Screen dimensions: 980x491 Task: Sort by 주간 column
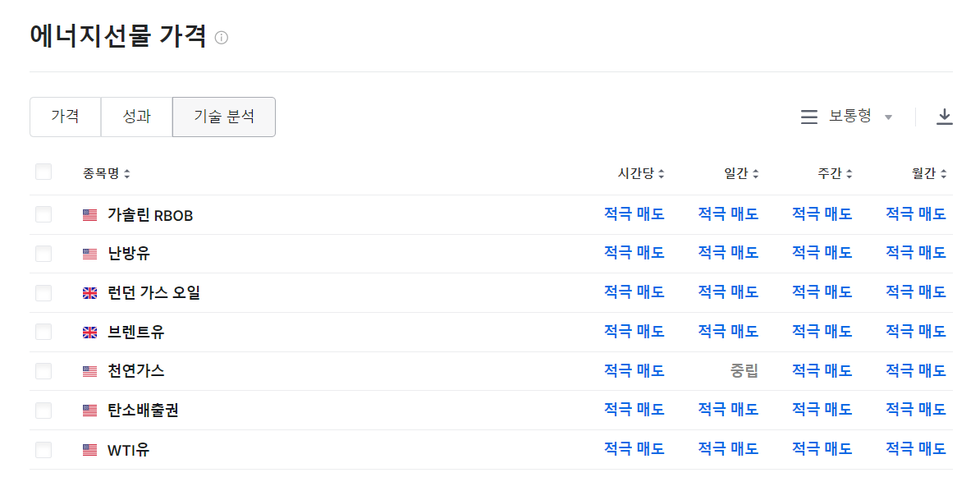click(835, 173)
